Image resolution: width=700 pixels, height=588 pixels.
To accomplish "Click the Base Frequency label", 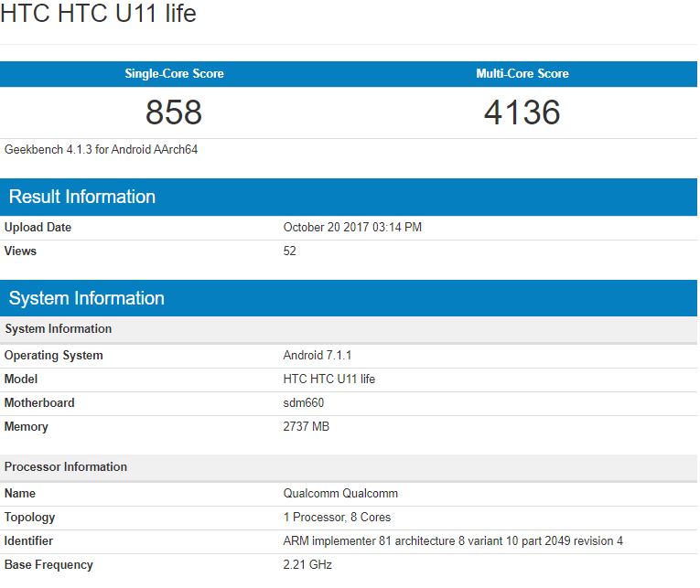I will (48, 565).
